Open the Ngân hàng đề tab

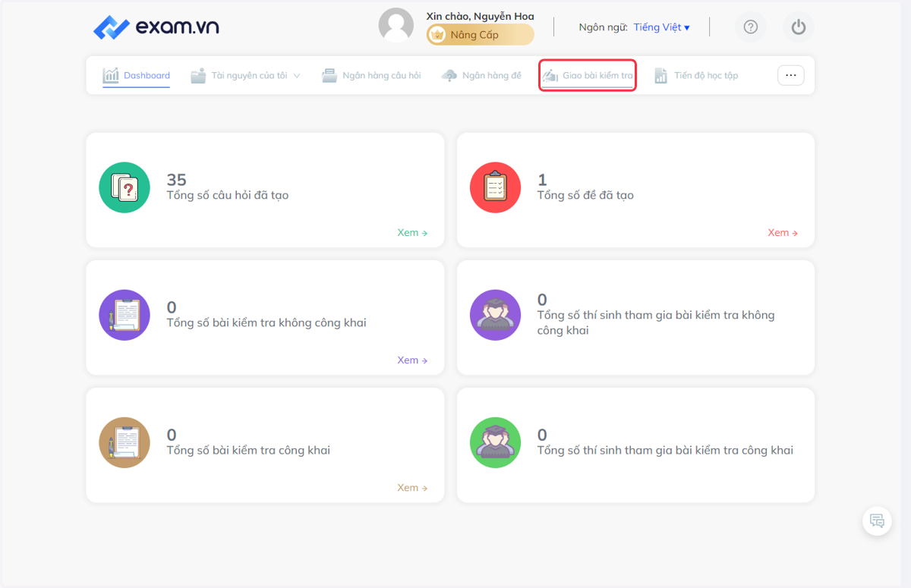pyautogui.click(x=481, y=76)
